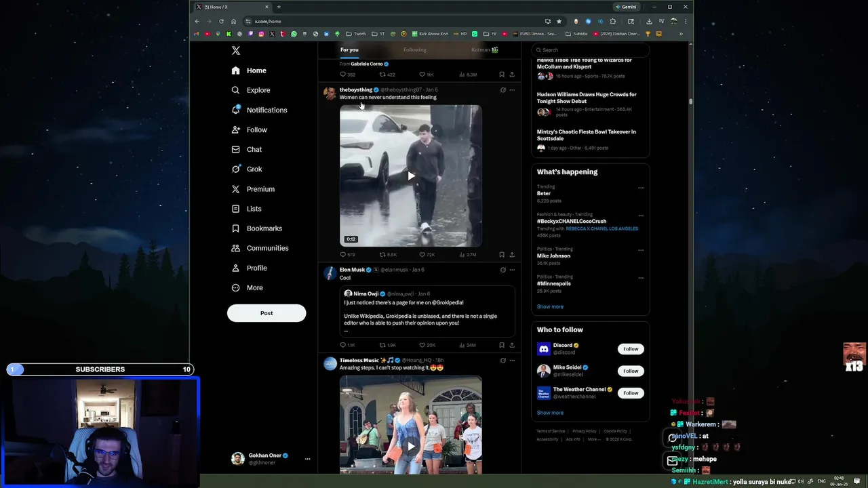Open a new Chrome tab
Screen dimensions: 868x488
(279, 7)
